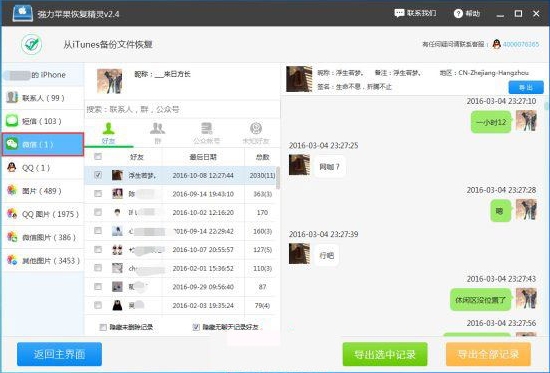Click avatar beside the 一小时12 message
This screenshot has height=373, width=550.
coord(526,121)
